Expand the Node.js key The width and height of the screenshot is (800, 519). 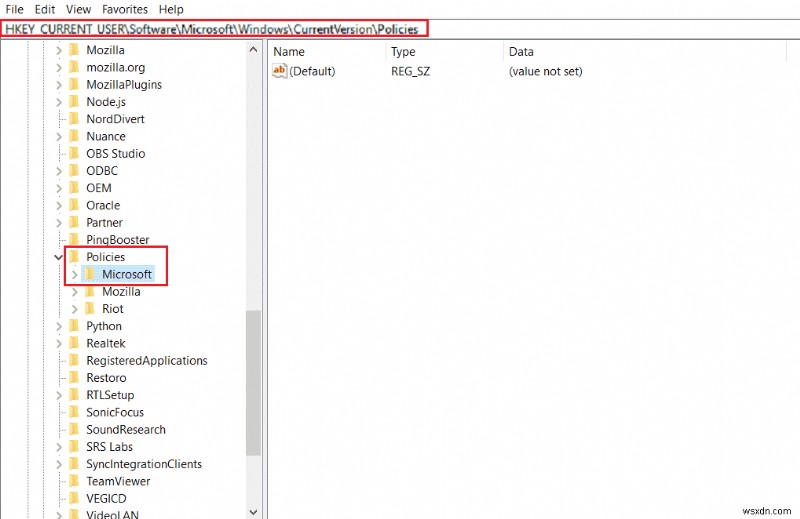[59, 103]
